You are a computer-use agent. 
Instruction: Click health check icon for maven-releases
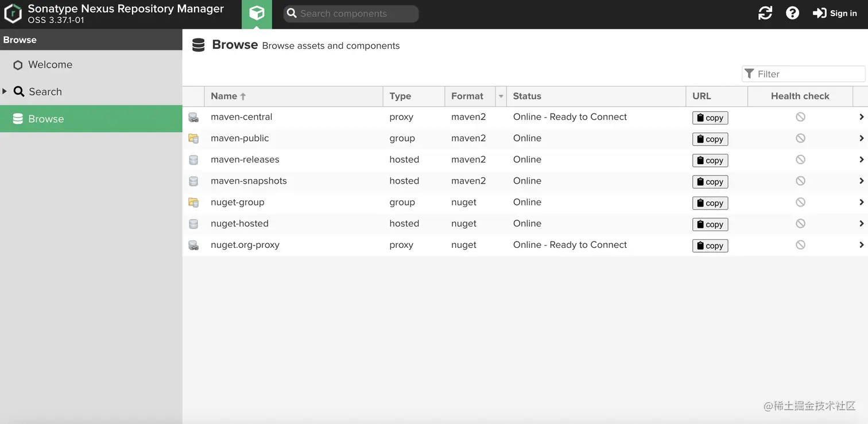coord(800,160)
